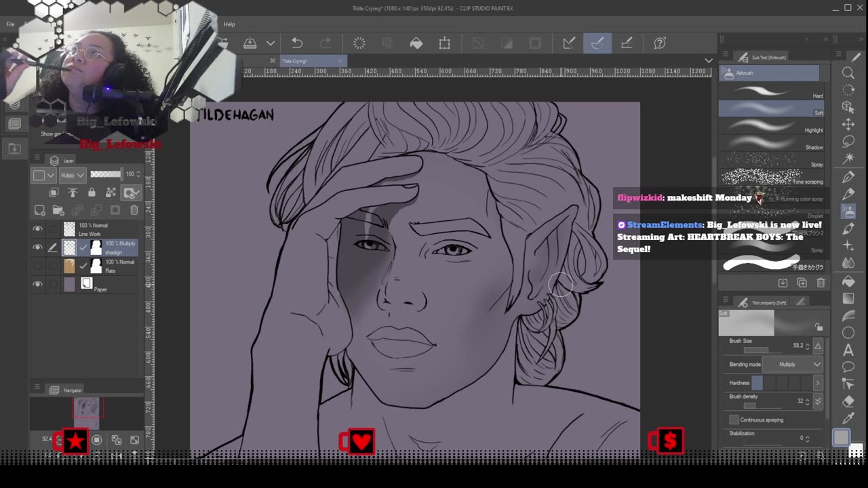This screenshot has height=488, width=868.
Task: Toggle the tool property lock icon
Action: click(818, 327)
